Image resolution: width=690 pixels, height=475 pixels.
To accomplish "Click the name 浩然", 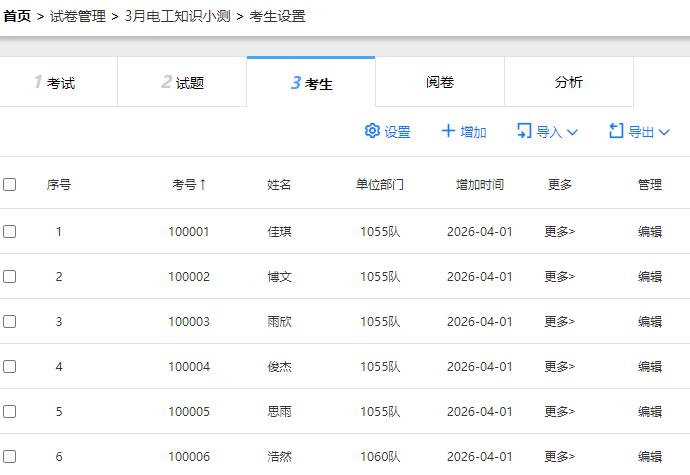I will [279, 456].
